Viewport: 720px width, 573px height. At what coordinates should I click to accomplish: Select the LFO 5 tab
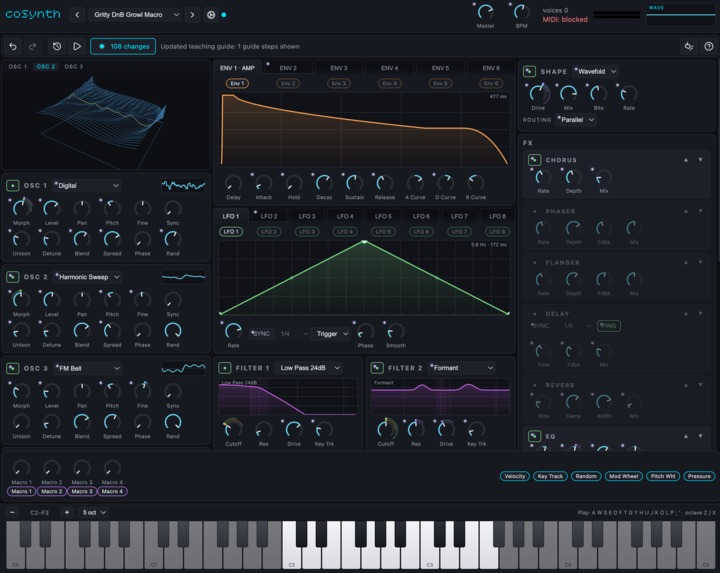383,216
